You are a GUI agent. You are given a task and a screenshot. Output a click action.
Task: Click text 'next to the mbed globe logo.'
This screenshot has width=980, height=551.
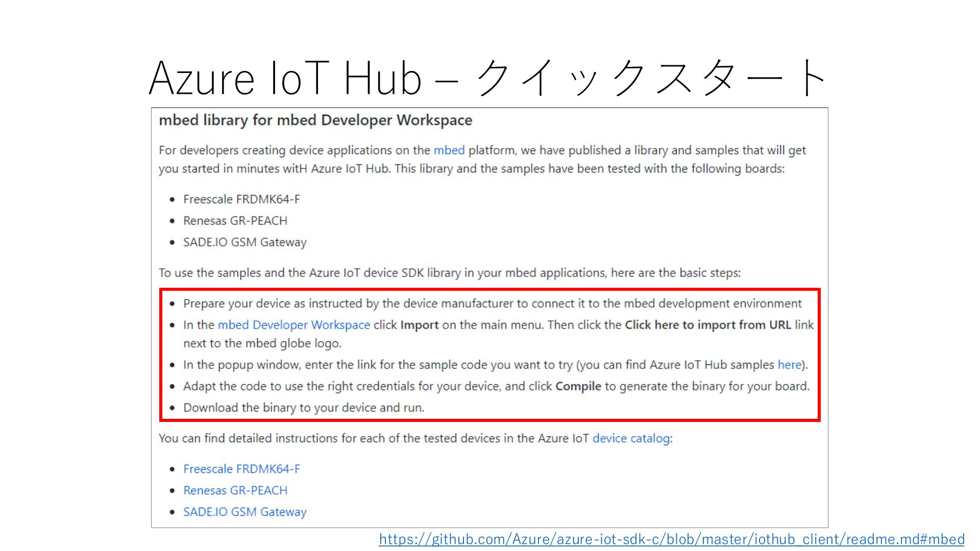[262, 343]
